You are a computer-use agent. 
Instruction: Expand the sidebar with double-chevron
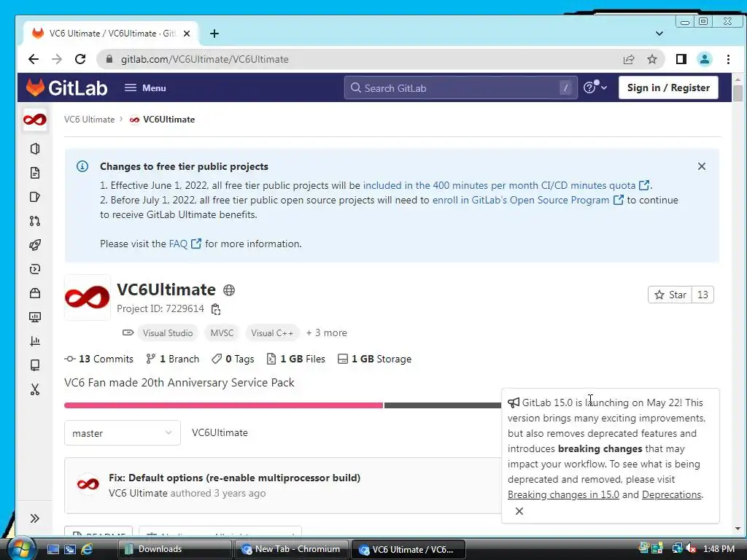(x=35, y=518)
